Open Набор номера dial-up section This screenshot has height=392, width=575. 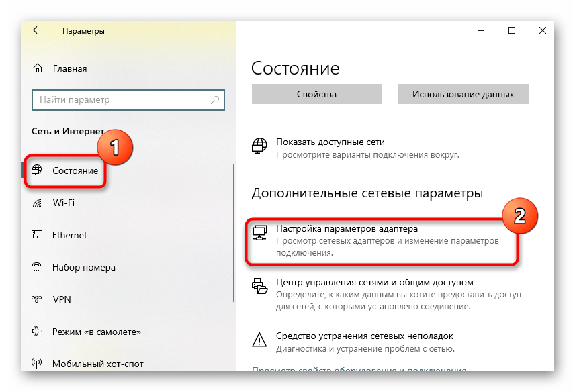tap(83, 267)
